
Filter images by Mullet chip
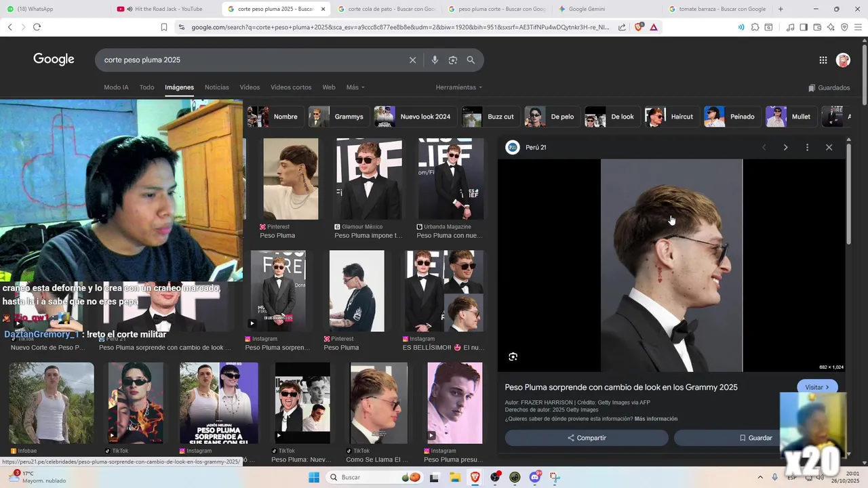[x=791, y=117]
